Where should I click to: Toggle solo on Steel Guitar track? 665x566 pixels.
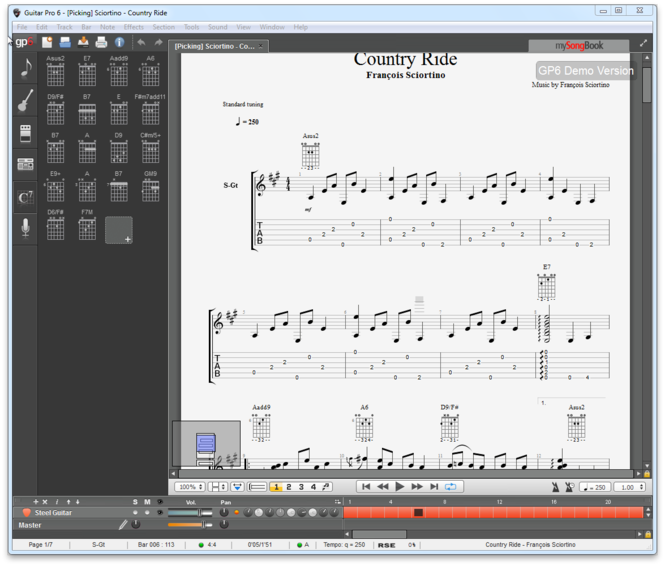tap(135, 513)
